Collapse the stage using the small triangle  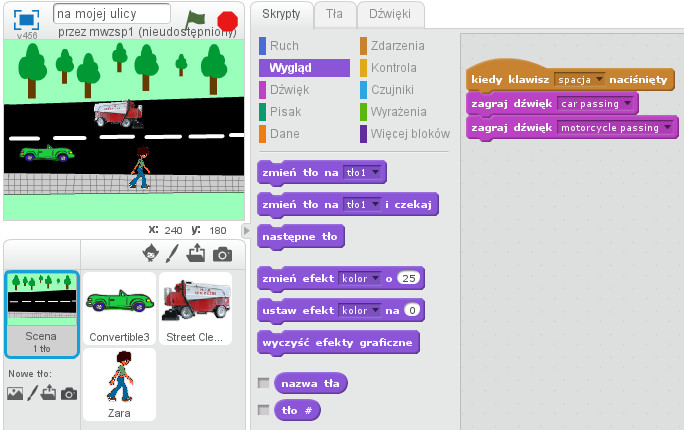[246, 230]
